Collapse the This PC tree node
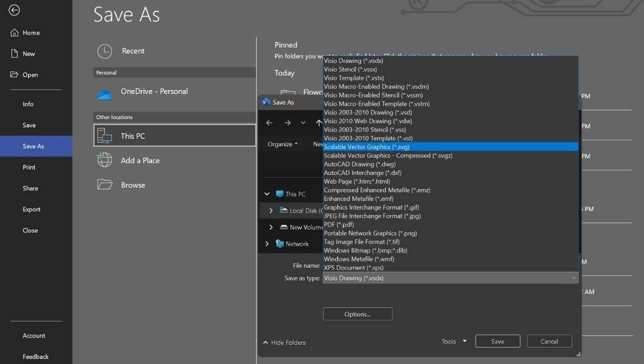 (x=267, y=194)
